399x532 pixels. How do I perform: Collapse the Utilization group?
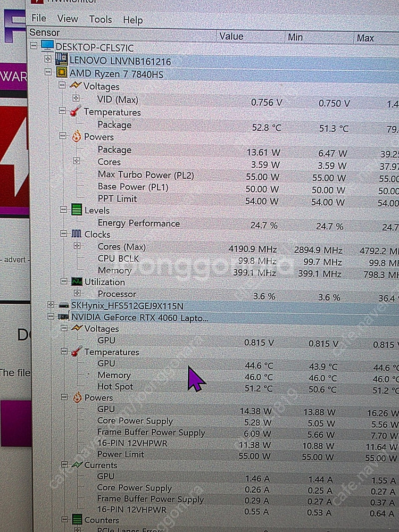click(64, 281)
